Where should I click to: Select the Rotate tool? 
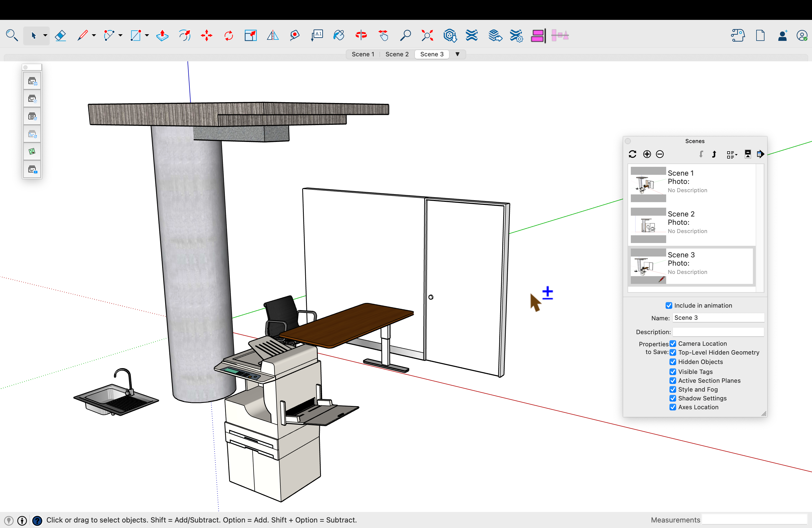click(x=228, y=35)
